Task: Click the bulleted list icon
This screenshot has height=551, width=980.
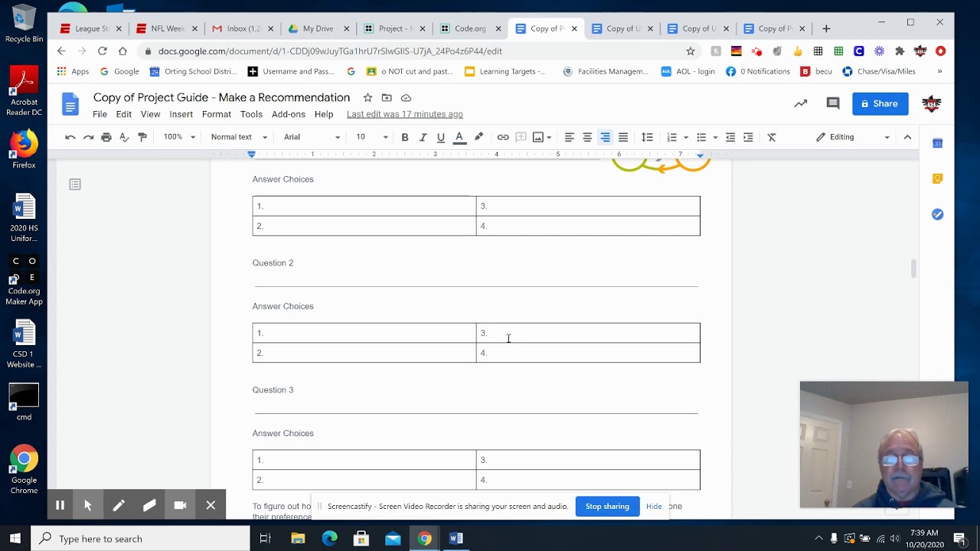Action: [x=701, y=137]
